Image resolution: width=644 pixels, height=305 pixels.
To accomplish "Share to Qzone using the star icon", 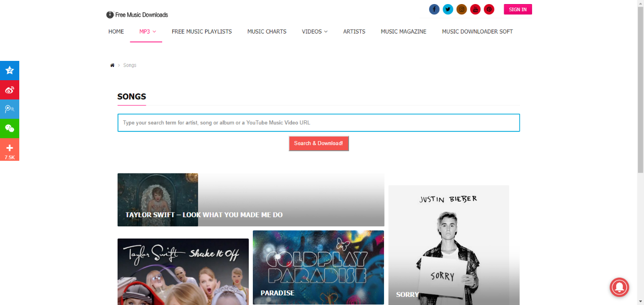I will [x=10, y=71].
